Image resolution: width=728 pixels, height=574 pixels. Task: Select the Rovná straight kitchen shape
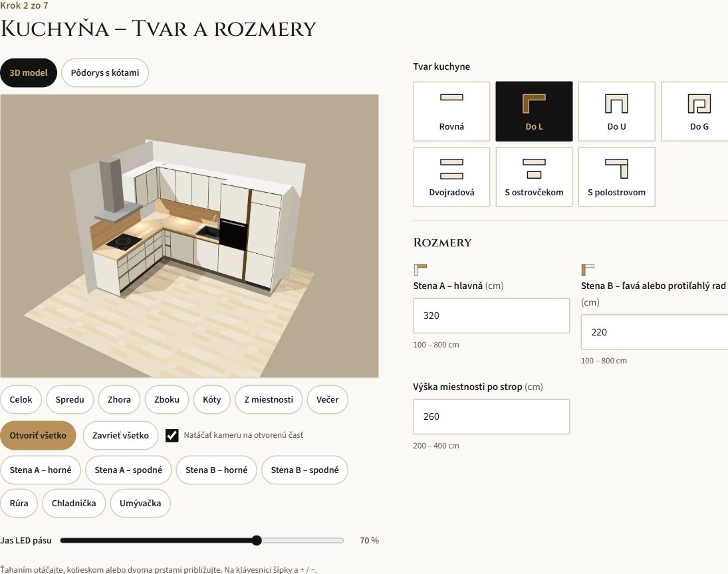(x=451, y=112)
